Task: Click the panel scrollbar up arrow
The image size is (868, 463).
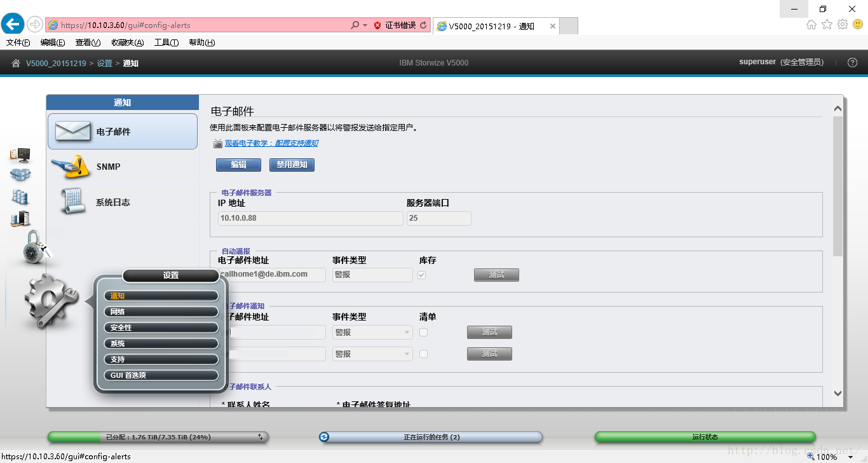Action: point(837,109)
